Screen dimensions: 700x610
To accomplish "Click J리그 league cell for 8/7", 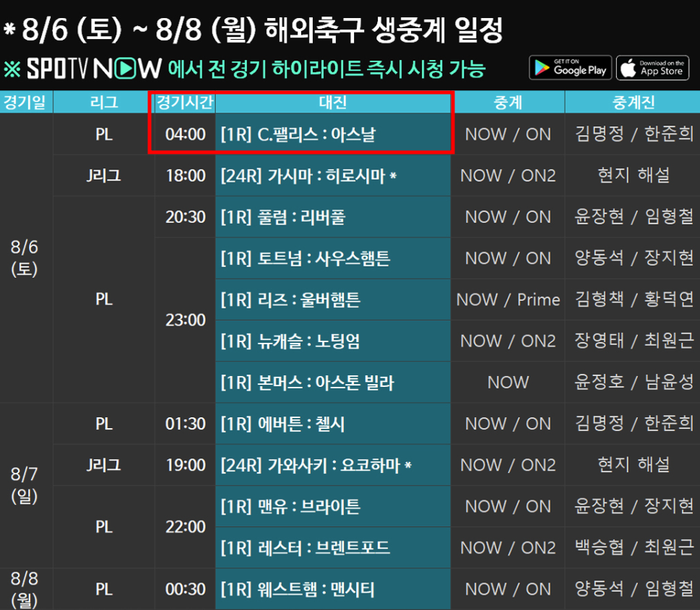I will click(103, 466).
